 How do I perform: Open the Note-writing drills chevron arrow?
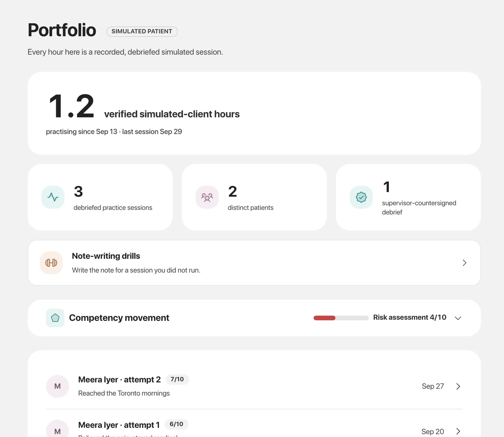(x=464, y=263)
